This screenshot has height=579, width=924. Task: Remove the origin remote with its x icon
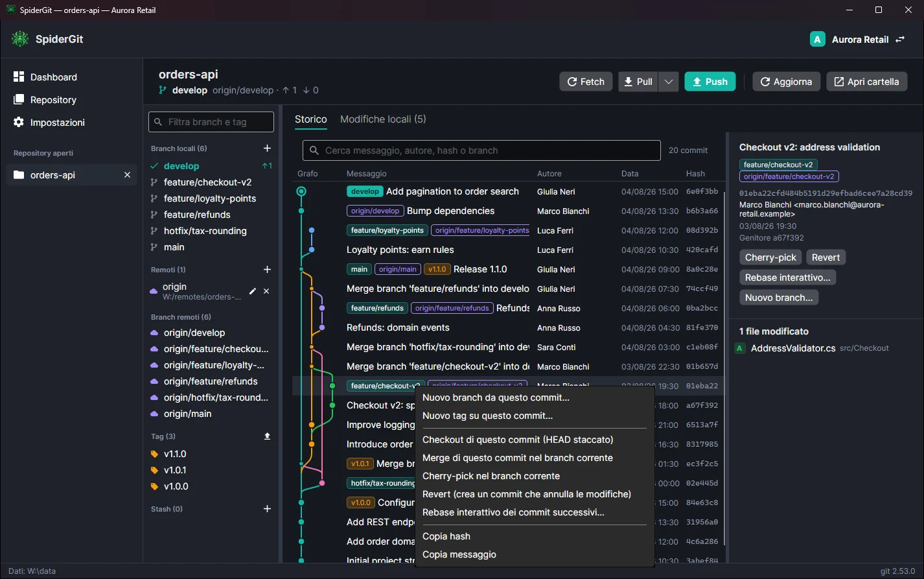[x=266, y=291]
